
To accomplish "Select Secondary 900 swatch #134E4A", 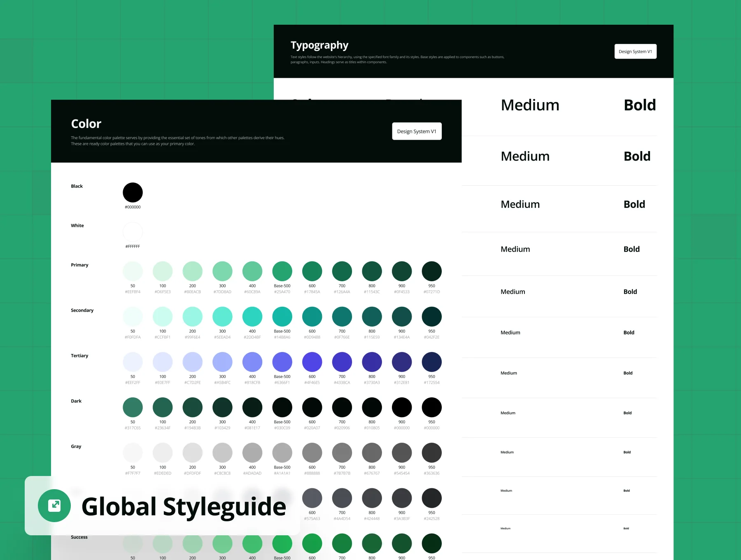I will pos(402,317).
